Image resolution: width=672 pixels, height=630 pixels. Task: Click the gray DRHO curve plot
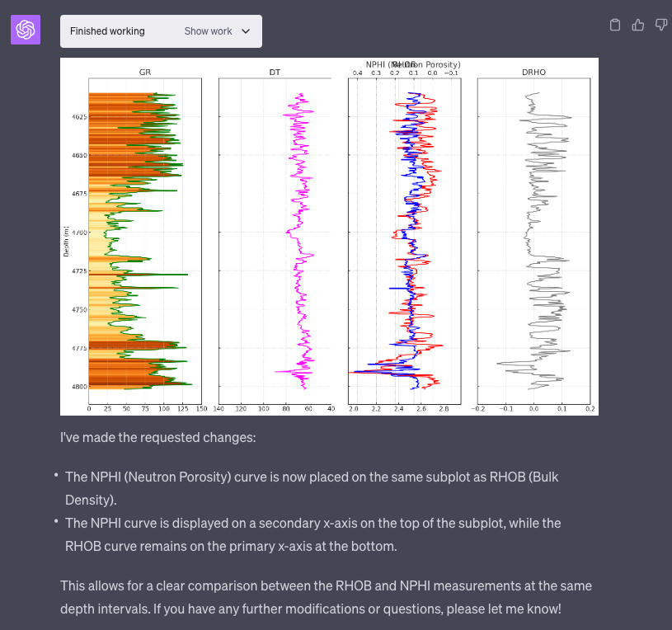534,241
